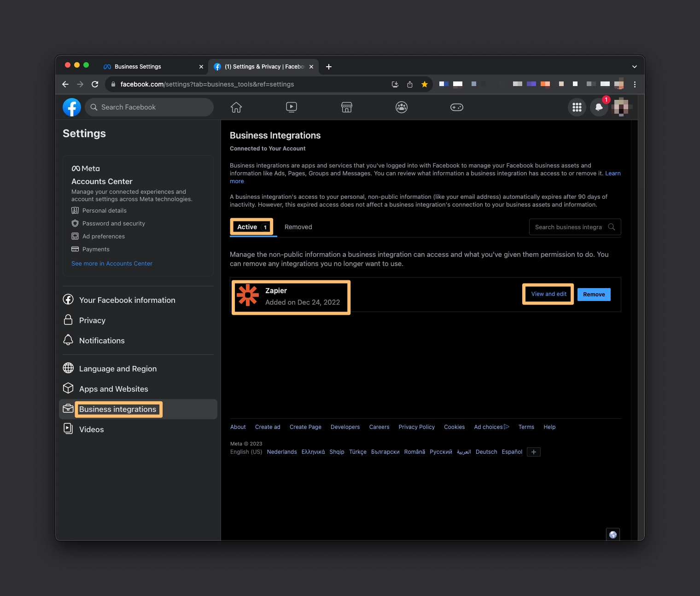Open Your Facebook information settings
700x596 pixels.
[x=138, y=300]
